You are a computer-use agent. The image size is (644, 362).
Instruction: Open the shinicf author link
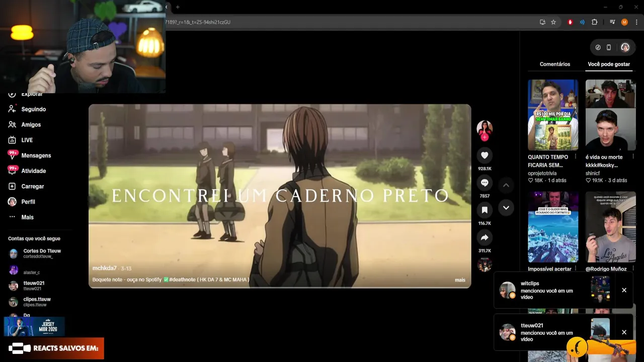593,173
